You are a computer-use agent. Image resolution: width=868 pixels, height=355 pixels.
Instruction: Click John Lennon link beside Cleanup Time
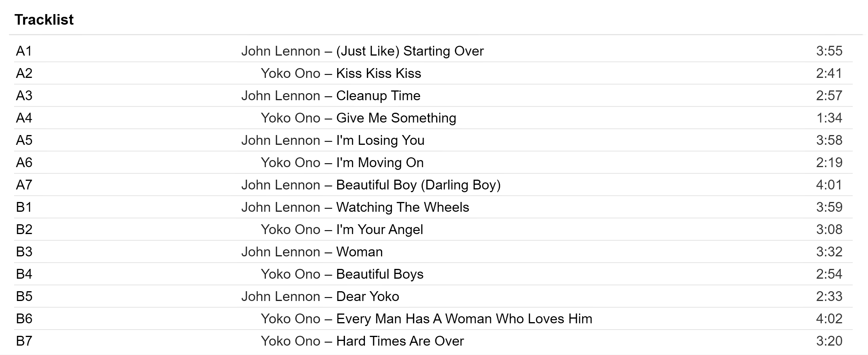point(280,96)
